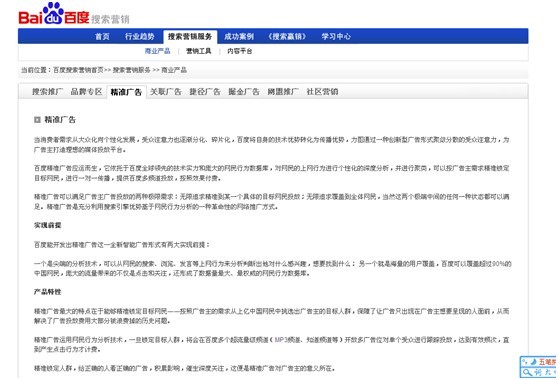Click the 产品特性 section heading
The height and width of the screenshot is (380, 558).
click(47, 292)
